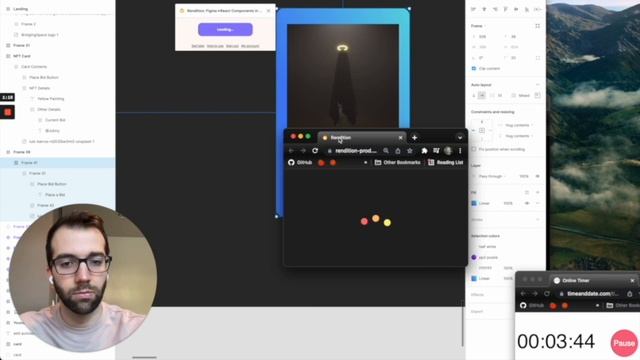Image resolution: width=640 pixels, height=360 pixels.
Task: Open the tab search chevron in the Rendition browser
Action: click(460, 138)
